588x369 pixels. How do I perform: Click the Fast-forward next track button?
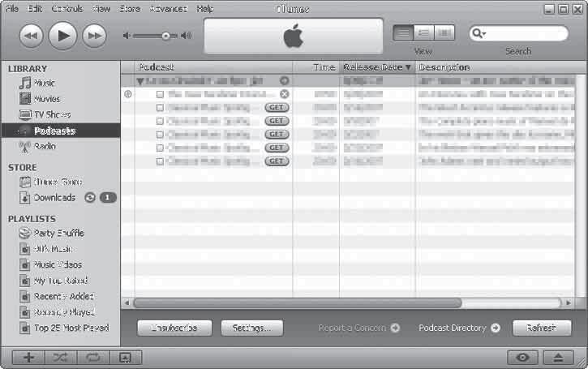pos(94,36)
